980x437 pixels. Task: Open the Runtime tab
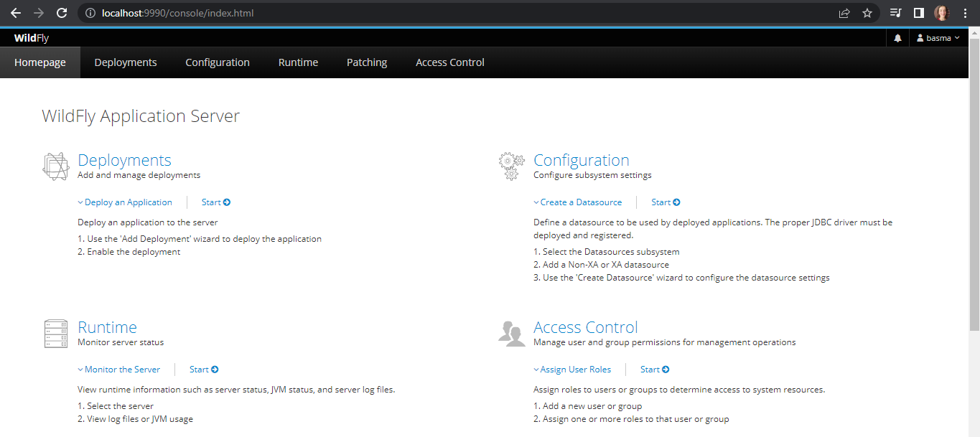coord(298,62)
